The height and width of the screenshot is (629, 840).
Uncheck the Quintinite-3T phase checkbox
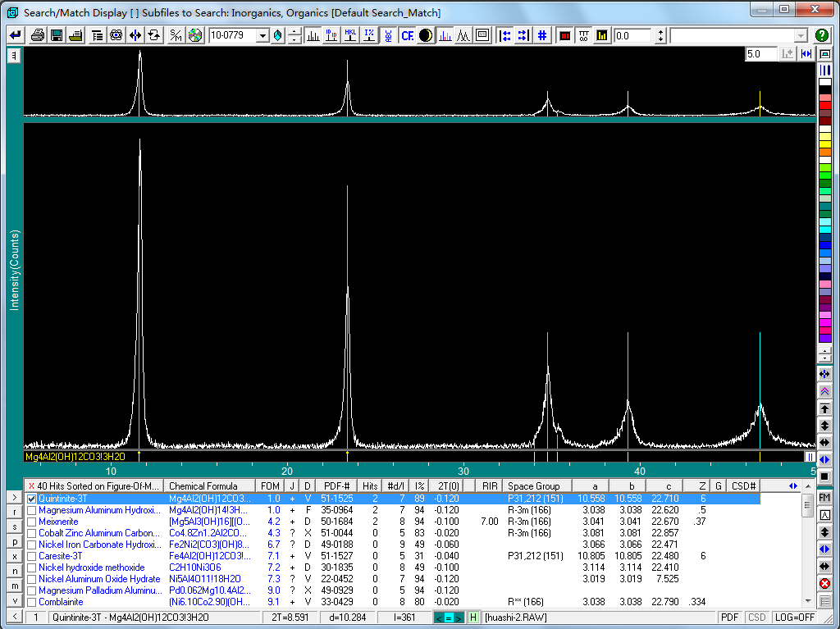32,499
